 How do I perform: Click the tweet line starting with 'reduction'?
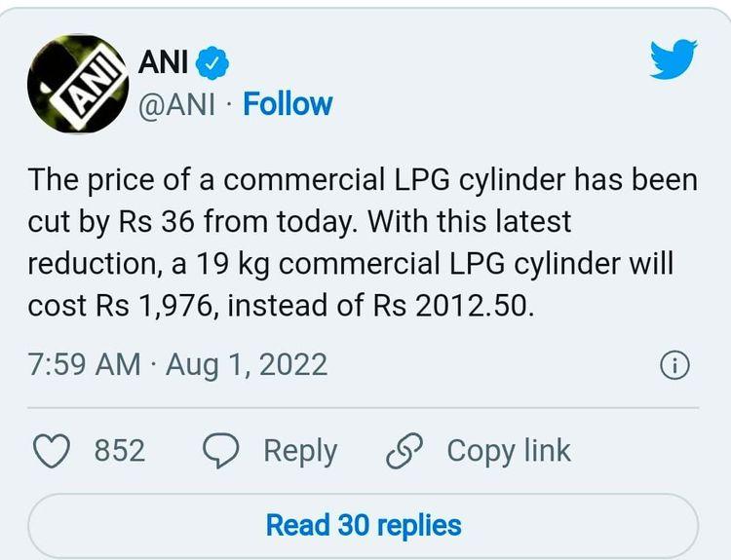coord(351,263)
